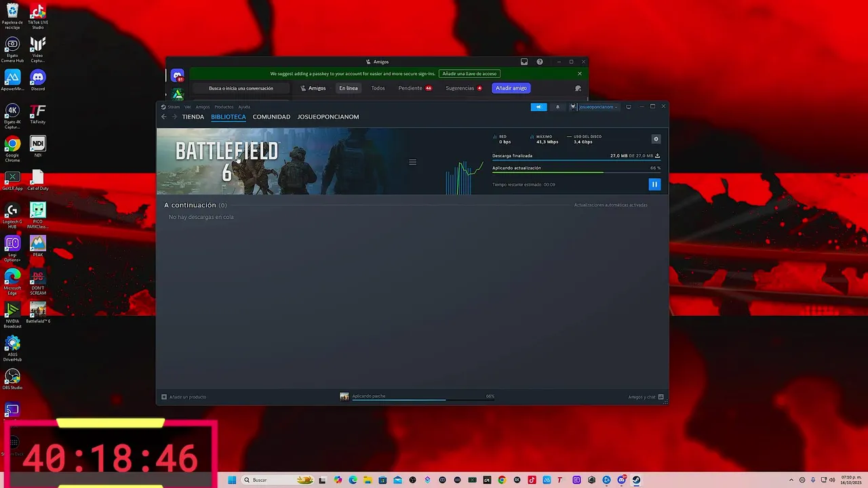Switch to the TIENDA tab

(193, 117)
